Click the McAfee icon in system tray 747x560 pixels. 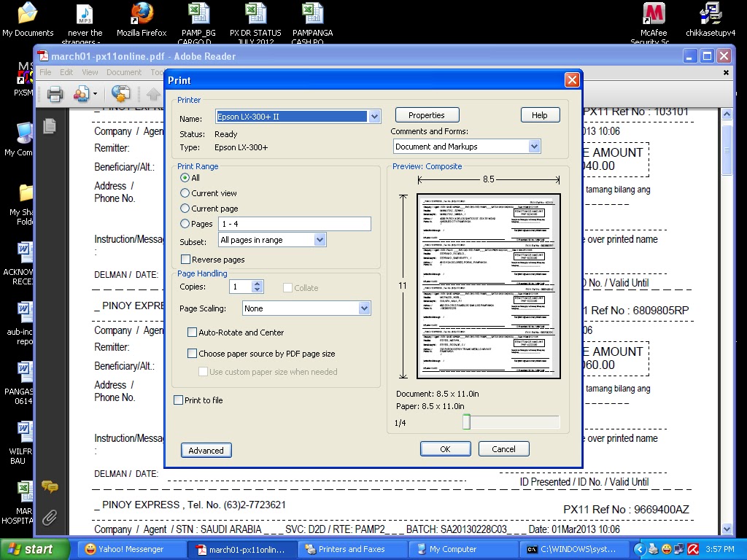[693, 549]
